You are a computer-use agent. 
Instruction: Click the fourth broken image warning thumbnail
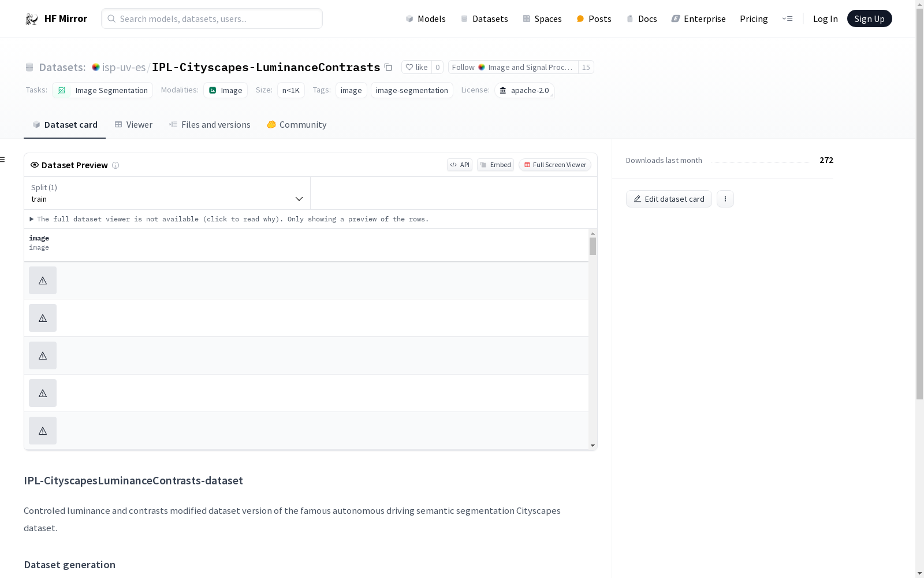point(43,393)
